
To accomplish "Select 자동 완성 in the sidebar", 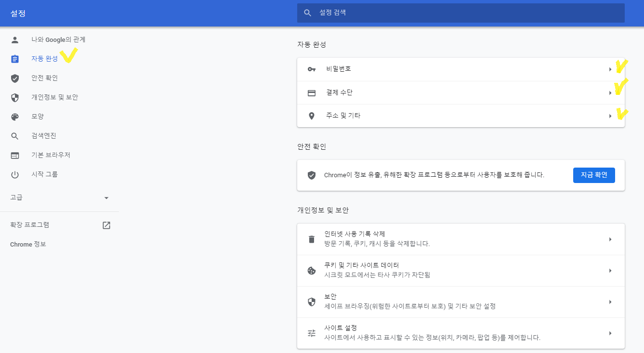I will 44,59.
